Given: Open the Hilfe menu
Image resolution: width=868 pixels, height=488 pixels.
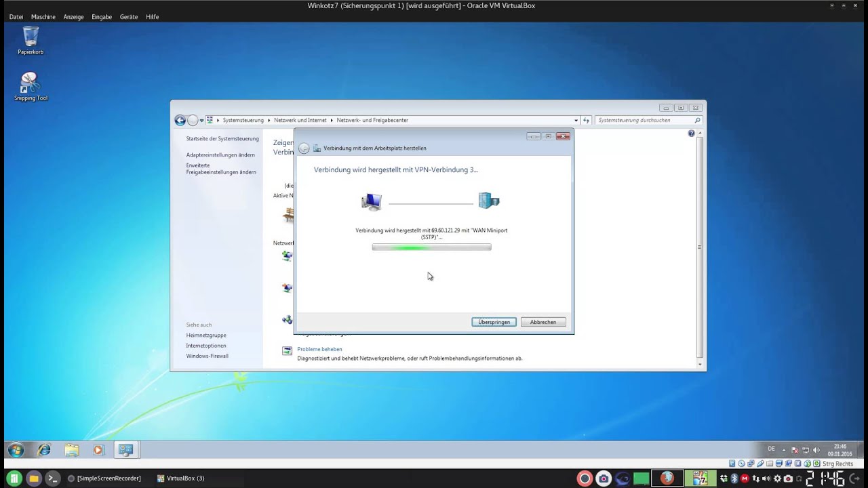Looking at the screenshot, I should coord(152,16).
